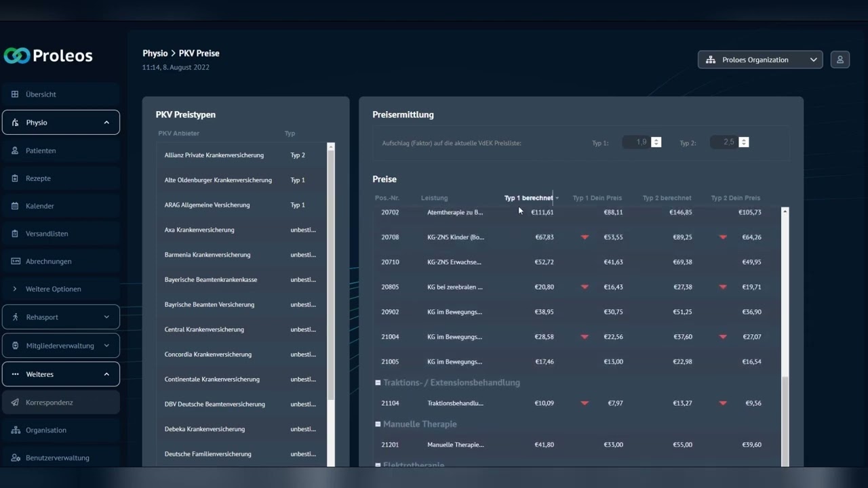Open Abrechnungen in the sidebar
Image resolution: width=868 pixels, height=488 pixels.
point(61,261)
